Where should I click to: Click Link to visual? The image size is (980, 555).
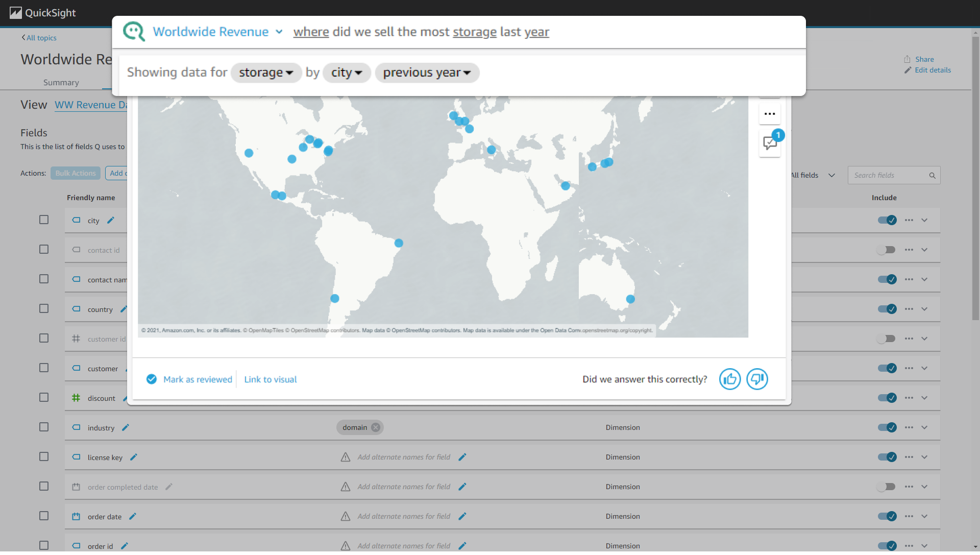(x=270, y=379)
